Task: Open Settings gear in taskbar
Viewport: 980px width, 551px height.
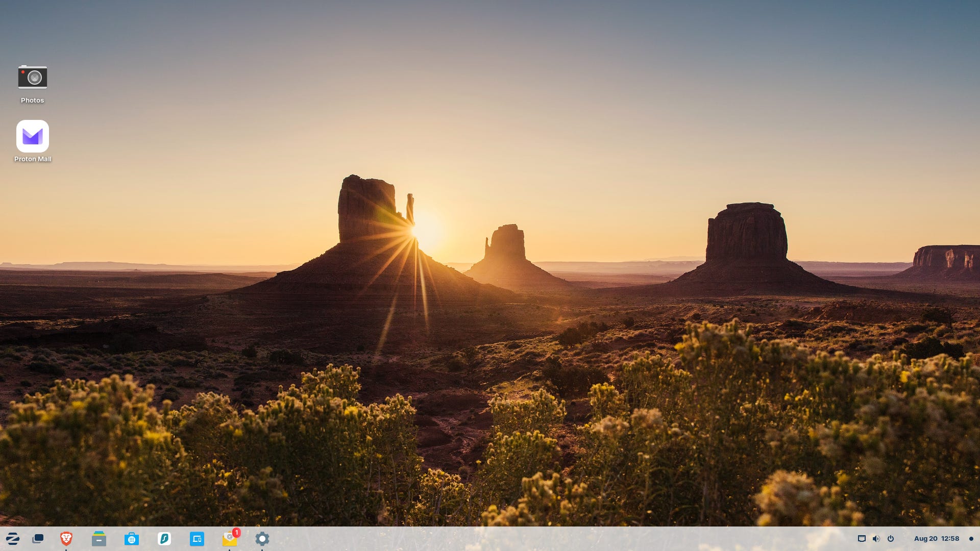Action: click(262, 538)
